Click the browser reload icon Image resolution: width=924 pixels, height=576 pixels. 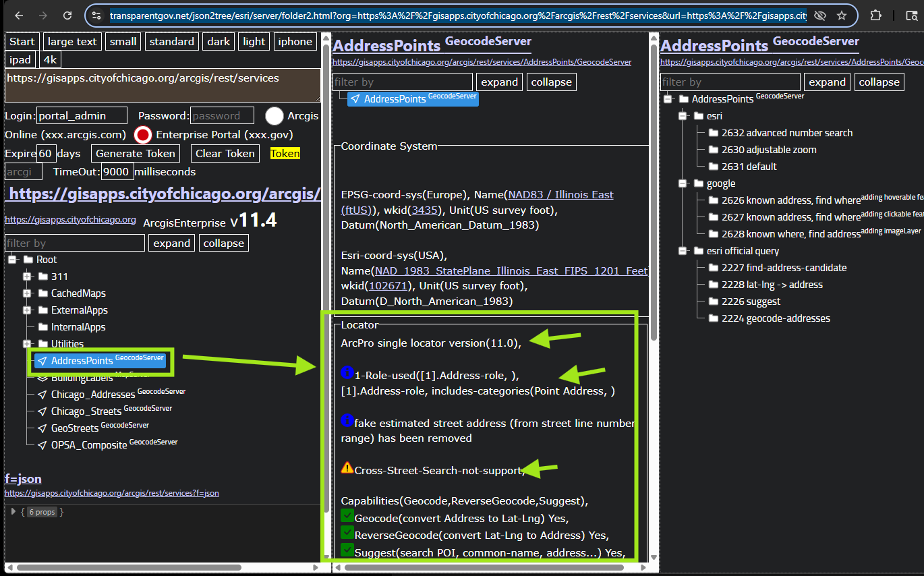[x=67, y=16]
